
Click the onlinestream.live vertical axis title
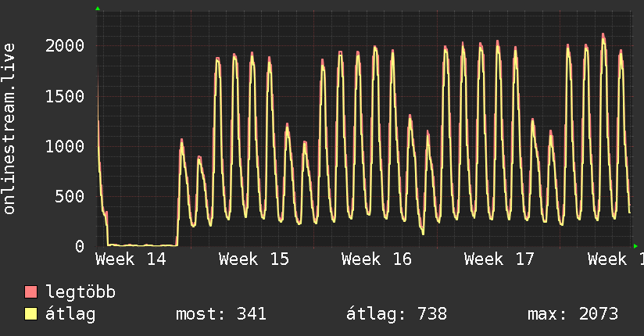9,129
